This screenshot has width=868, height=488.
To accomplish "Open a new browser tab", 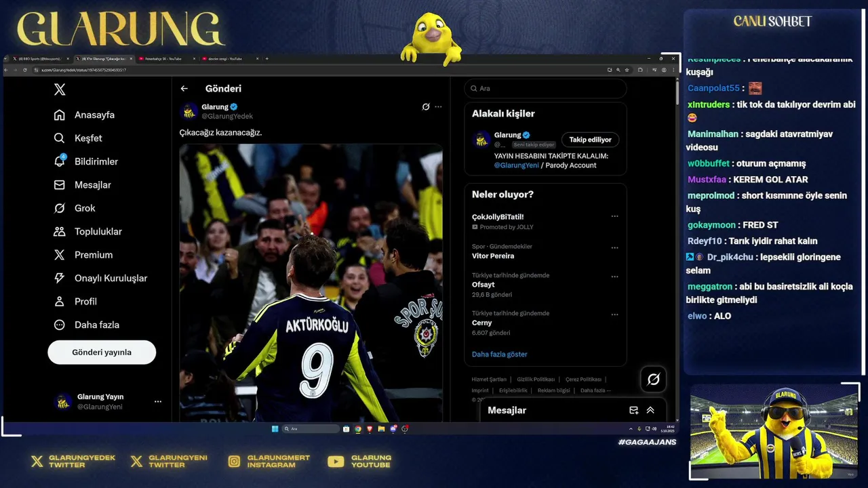I will [267, 59].
